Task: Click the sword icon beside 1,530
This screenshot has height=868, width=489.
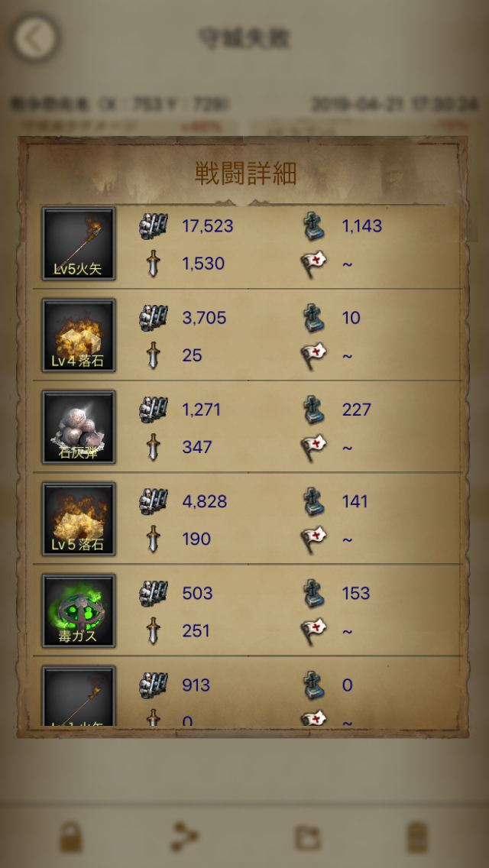Action: click(154, 264)
